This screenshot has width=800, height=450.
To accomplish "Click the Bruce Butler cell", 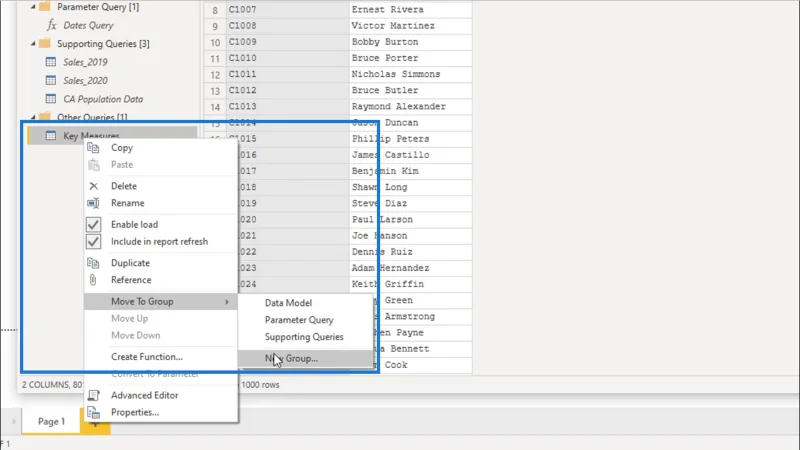I will tap(411, 90).
